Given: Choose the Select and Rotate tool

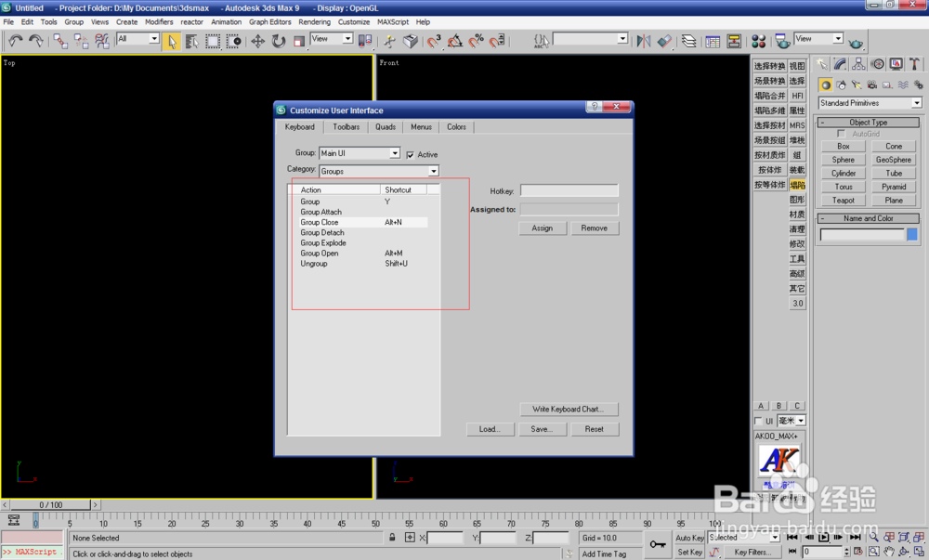Looking at the screenshot, I should [x=279, y=41].
